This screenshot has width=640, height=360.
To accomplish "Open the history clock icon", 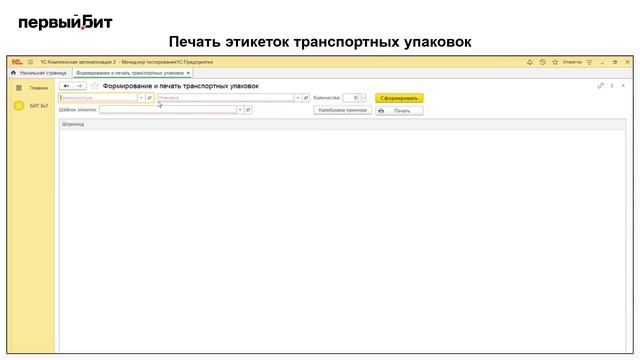I will pyautogui.click(x=542, y=62).
